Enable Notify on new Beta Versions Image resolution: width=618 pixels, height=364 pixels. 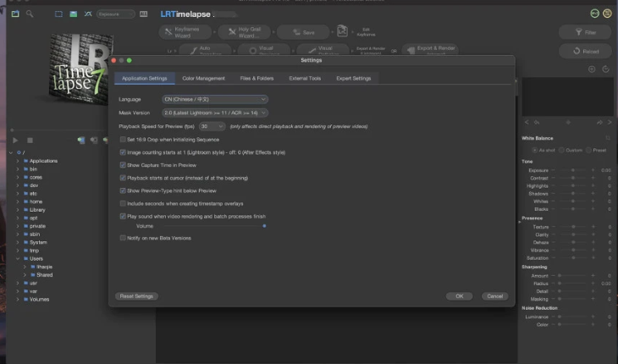tap(123, 238)
